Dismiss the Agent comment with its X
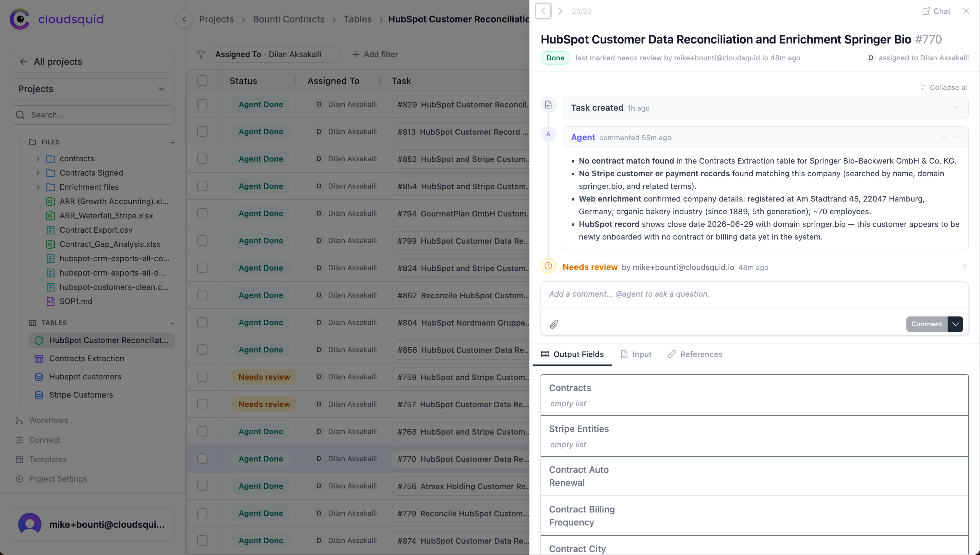The image size is (980, 555). (943, 137)
